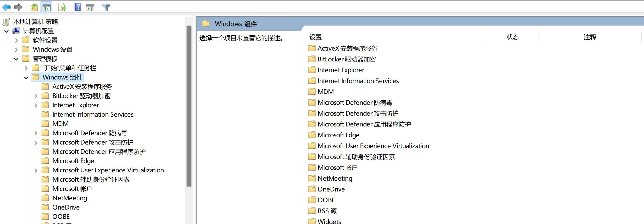
Task: Open Microsoft 帐户 in the right list
Action: click(x=337, y=167)
